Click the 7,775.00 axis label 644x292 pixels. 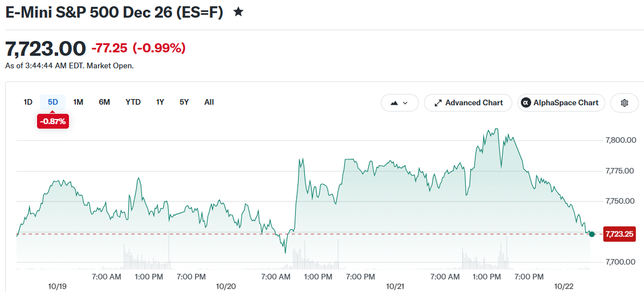(x=621, y=171)
